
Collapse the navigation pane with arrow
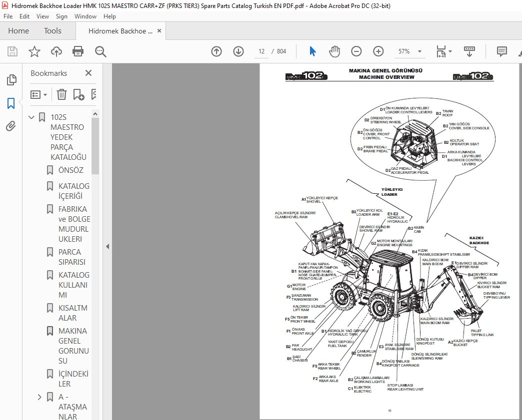click(x=107, y=246)
